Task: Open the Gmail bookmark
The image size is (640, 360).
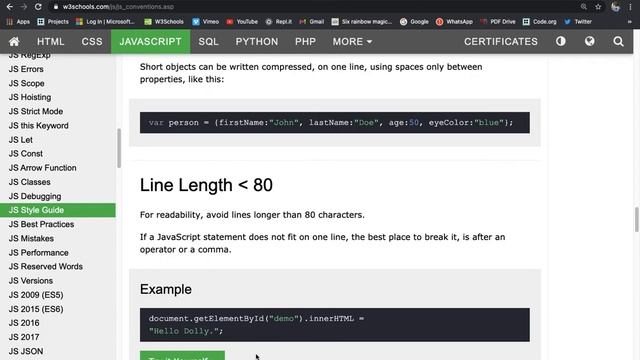Action: [311, 22]
